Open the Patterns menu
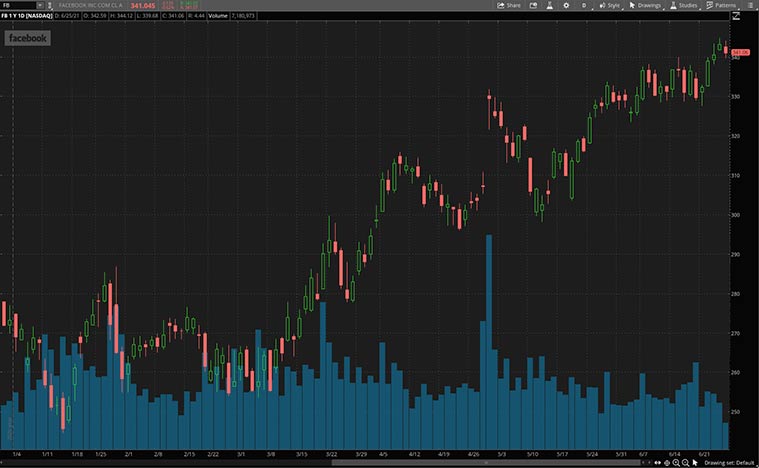The width and height of the screenshot is (759, 468). click(x=721, y=5)
